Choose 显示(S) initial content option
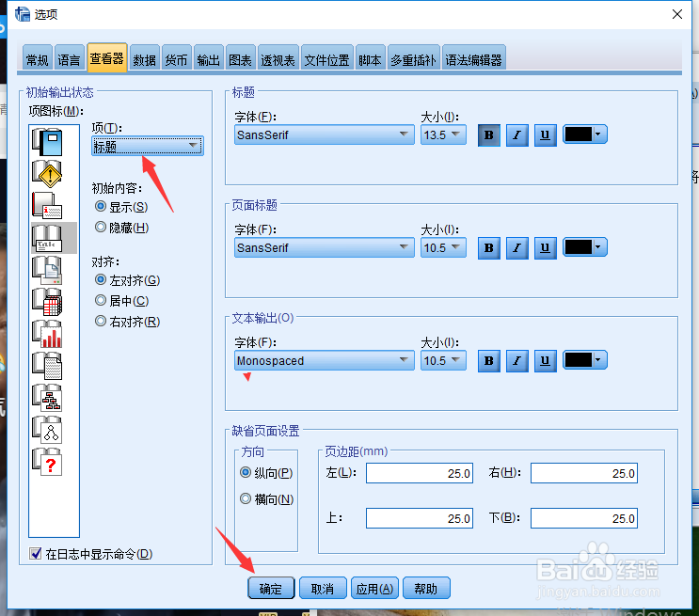The image size is (699, 616). tap(121, 207)
